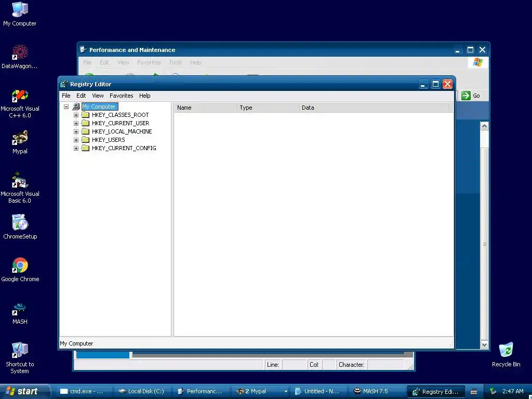
Task: Open the Registry Editor Edit menu
Action: 81,96
